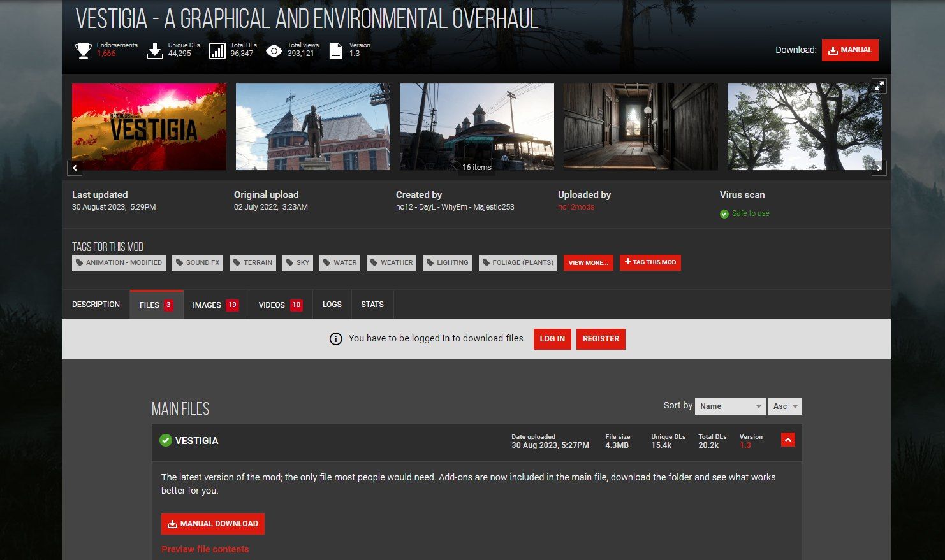This screenshot has width=945, height=560.
Task: Click Tag This Mod button
Action: coord(650,262)
